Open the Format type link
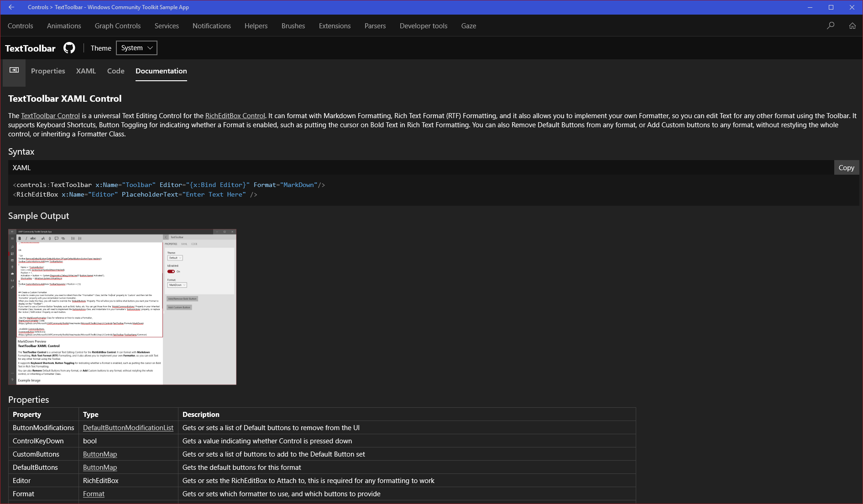 point(94,494)
